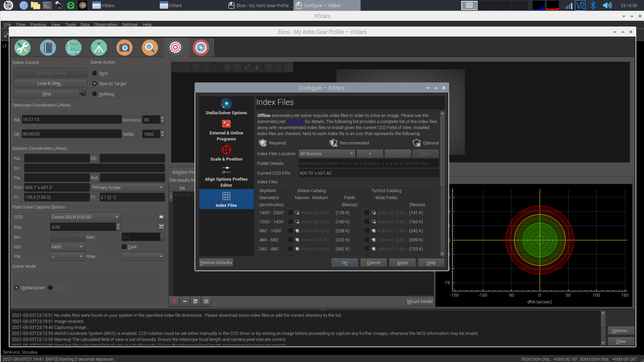The image size is (644, 362).
Task: Select Index Files page in sidebar
Action: coord(226,199)
